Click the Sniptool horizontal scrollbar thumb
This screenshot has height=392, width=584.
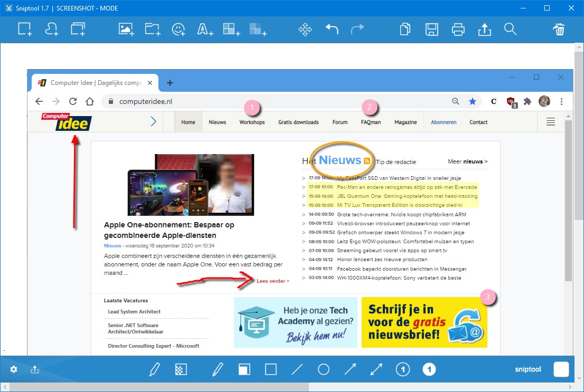pos(159,387)
